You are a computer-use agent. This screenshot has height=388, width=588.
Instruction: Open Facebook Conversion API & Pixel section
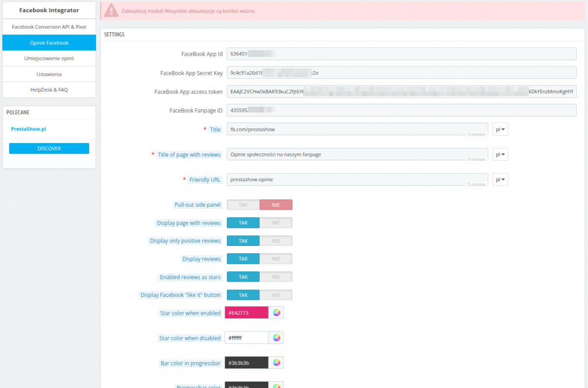point(49,27)
